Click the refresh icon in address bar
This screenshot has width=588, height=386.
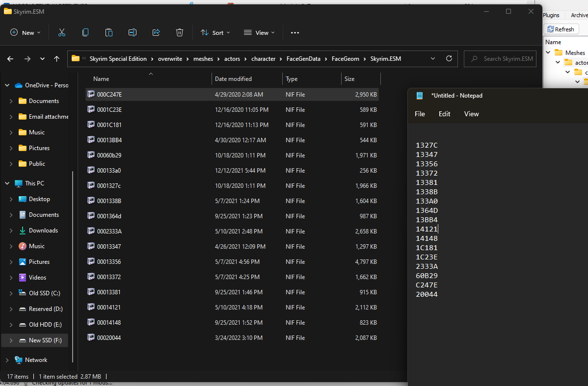449,58
